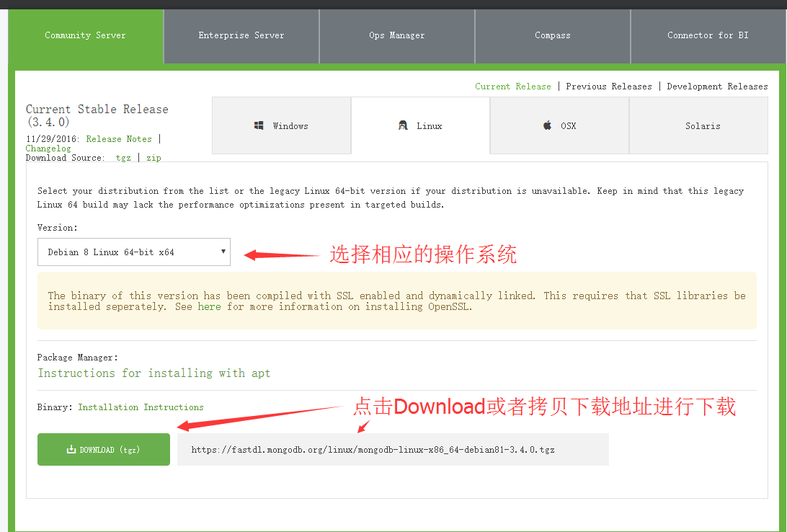The height and width of the screenshot is (532, 787).
Task: Select the Windows platform tab
Action: (x=282, y=125)
